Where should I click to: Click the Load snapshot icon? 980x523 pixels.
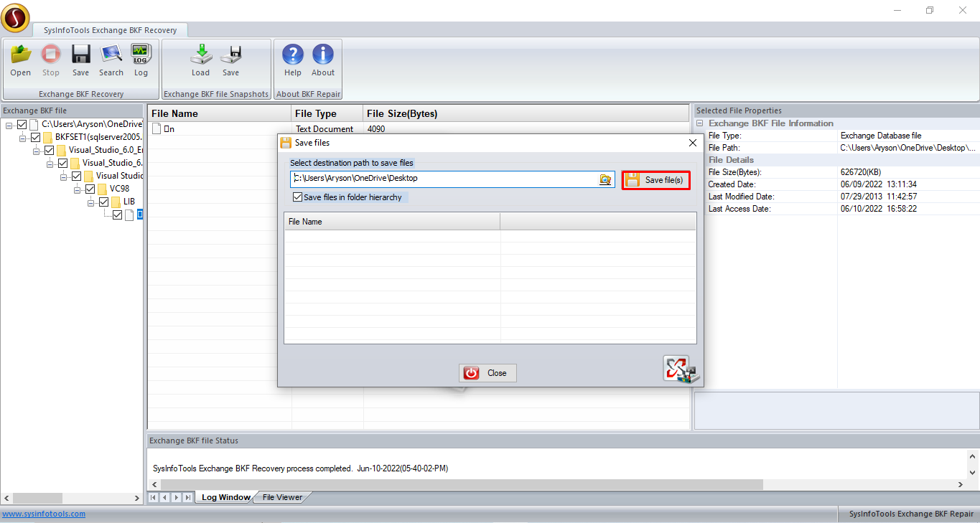(200, 56)
